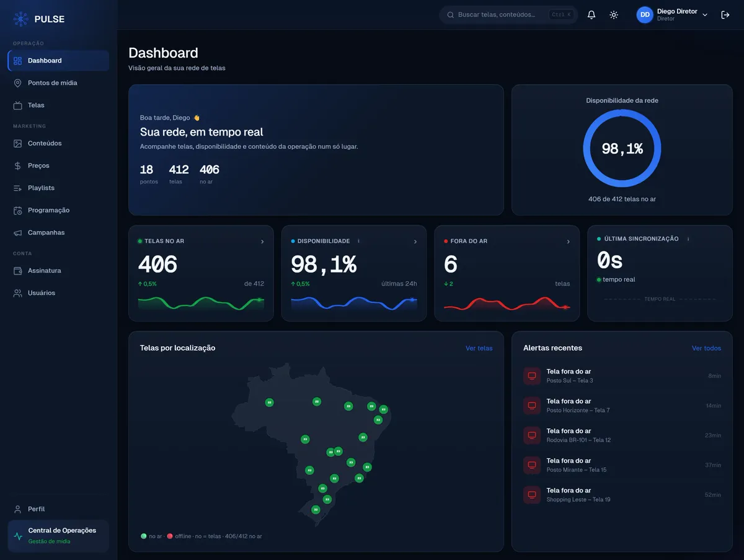This screenshot has width=744, height=560.
Task: Click the 8min alert timestamp
Action: (x=714, y=376)
